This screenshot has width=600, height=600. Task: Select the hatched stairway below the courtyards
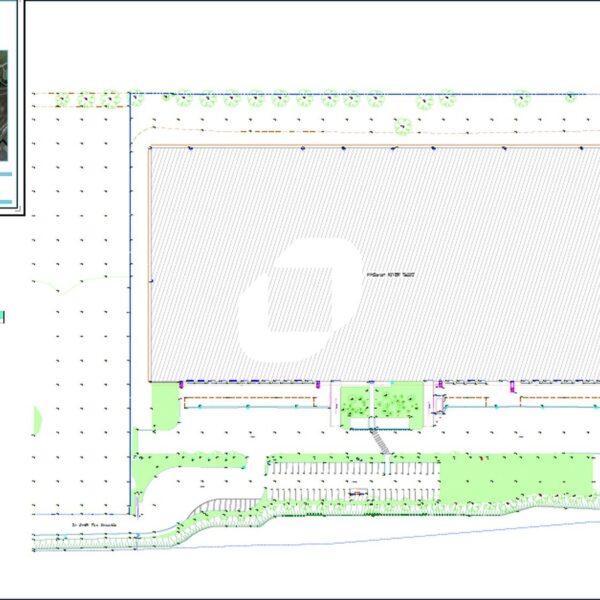[381, 439]
